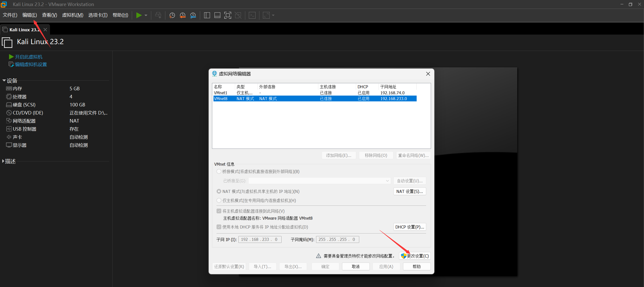Enter full screen mode icon
The height and width of the screenshot is (287, 644).
pyautogui.click(x=228, y=15)
